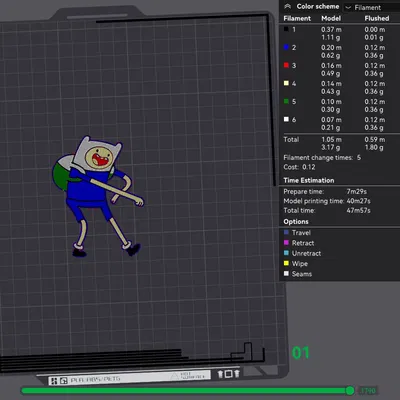The image size is (400, 400).
Task: Toggle Travel moves visibility
Action: (x=286, y=233)
